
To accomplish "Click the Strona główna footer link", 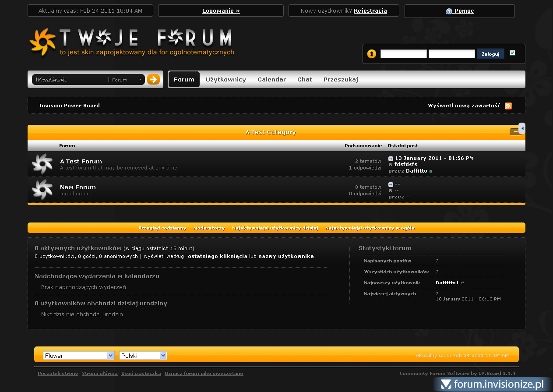I will pyautogui.click(x=100, y=374).
